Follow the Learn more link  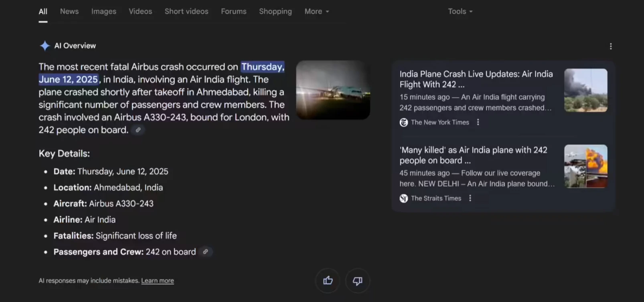(158, 281)
